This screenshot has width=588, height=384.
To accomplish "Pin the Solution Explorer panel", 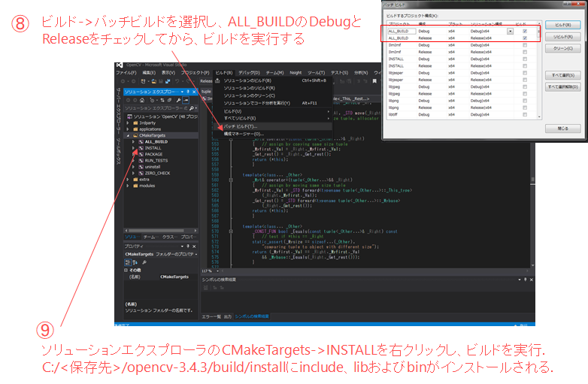I will (x=188, y=92).
